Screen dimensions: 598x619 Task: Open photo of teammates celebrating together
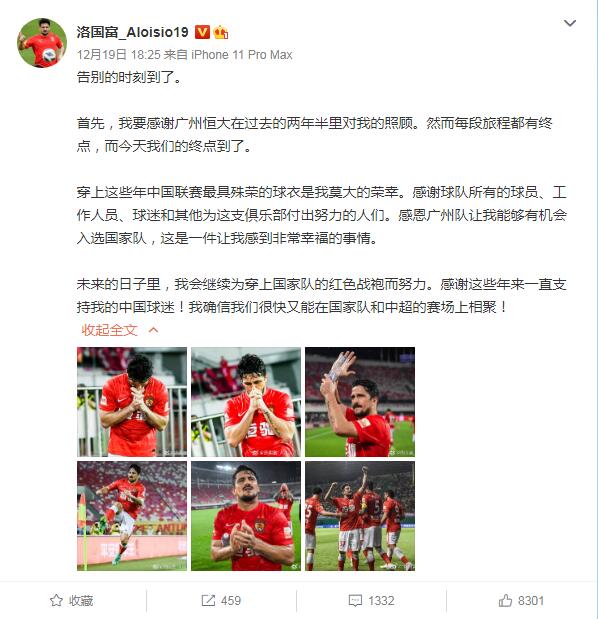click(x=360, y=516)
